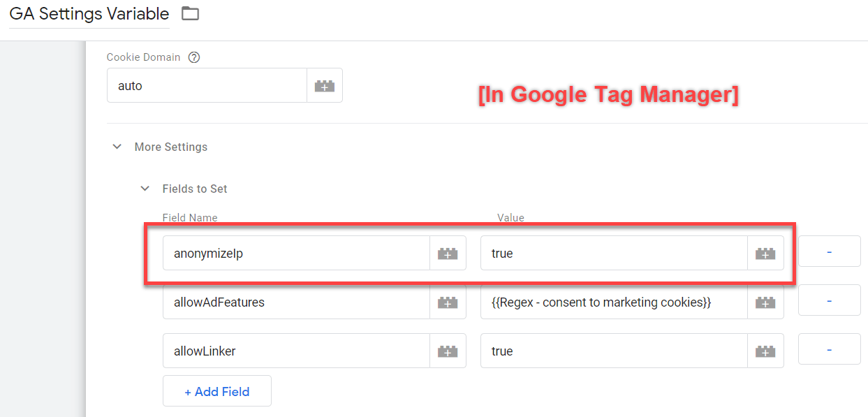Remove the allowAdFeatures field row

tap(829, 300)
